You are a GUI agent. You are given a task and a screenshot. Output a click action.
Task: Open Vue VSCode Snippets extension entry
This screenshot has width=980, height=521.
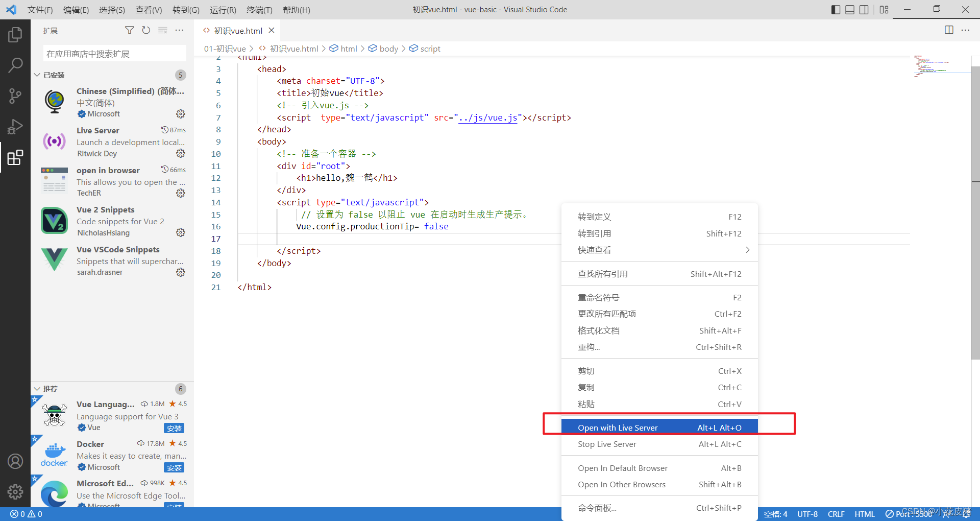(x=113, y=260)
